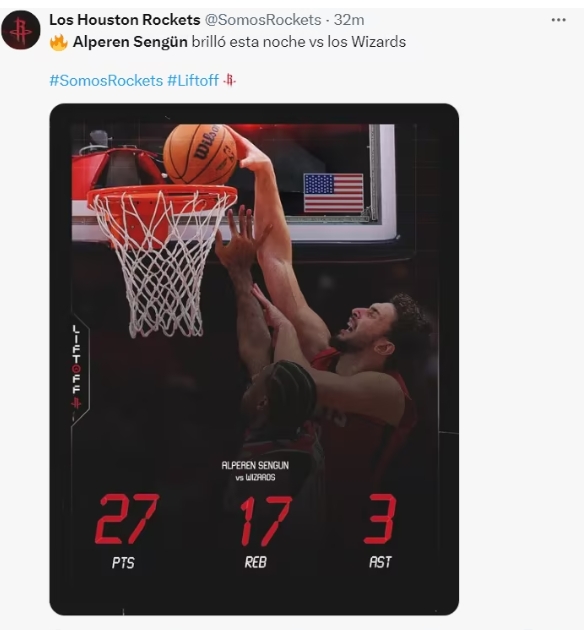The image size is (584, 630).
Task: Click the 3 AST stat
Action: point(380,531)
